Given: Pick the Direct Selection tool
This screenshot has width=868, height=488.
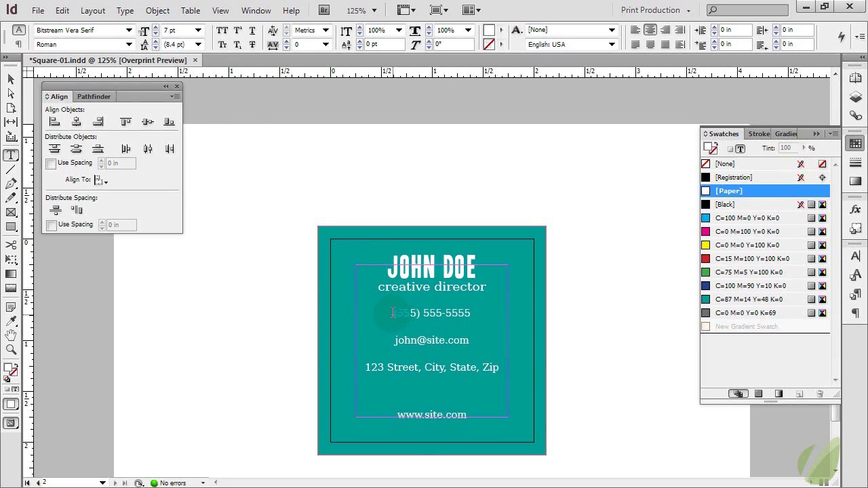Looking at the screenshot, I should (x=11, y=94).
